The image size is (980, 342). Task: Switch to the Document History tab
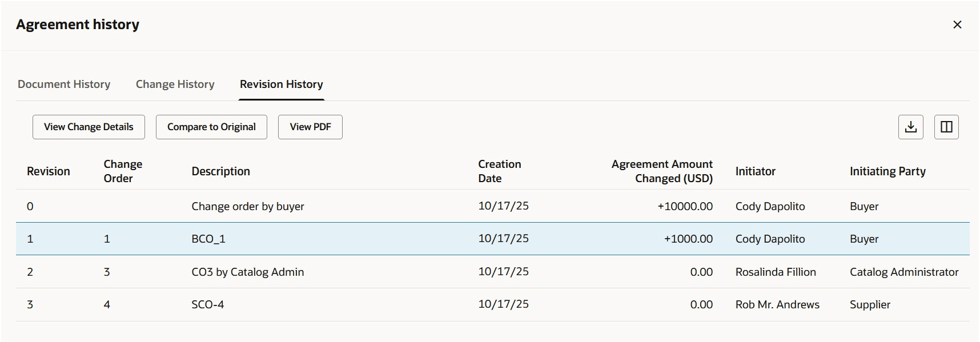pos(64,84)
